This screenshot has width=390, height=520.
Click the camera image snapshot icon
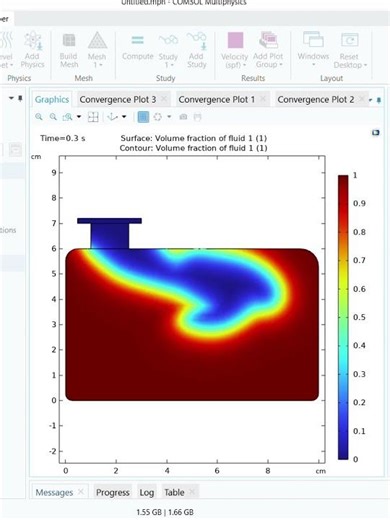tap(183, 117)
